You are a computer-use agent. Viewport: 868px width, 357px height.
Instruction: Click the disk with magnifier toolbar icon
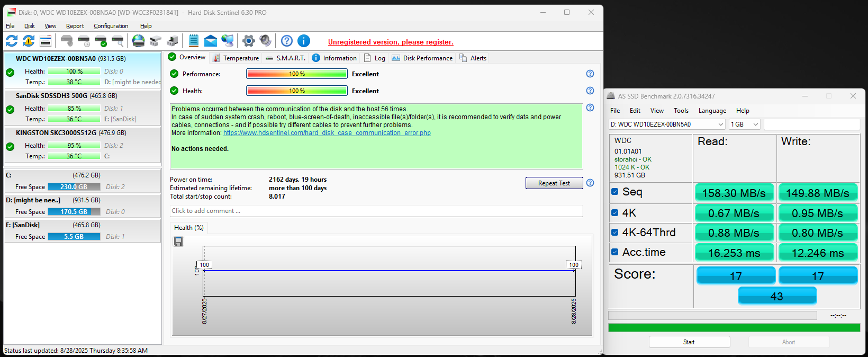[117, 41]
